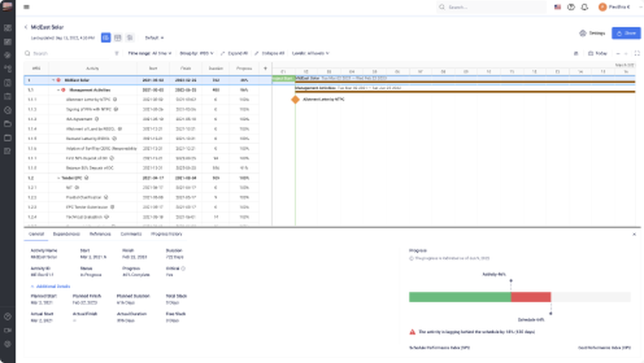Click the Today button
644x363 pixels.
[598, 53]
